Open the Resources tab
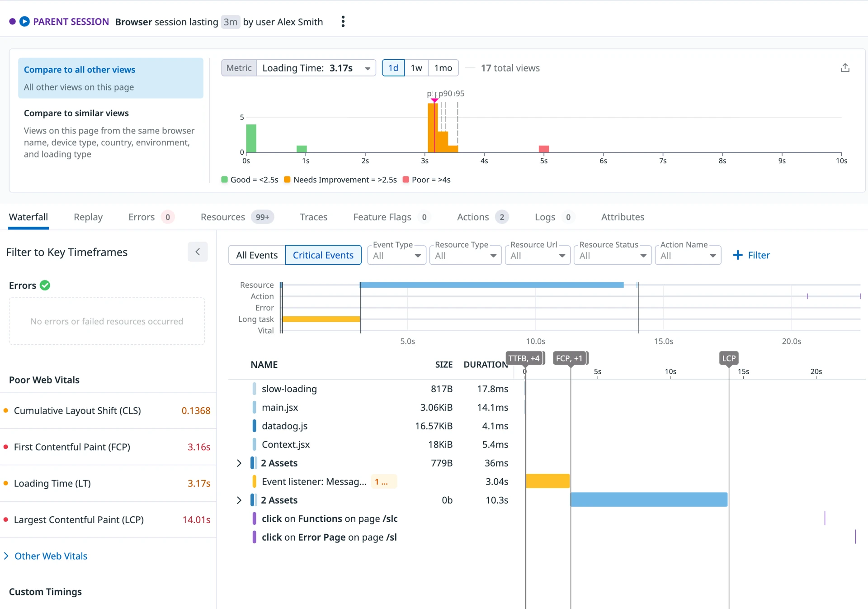This screenshot has height=609, width=868. click(223, 217)
